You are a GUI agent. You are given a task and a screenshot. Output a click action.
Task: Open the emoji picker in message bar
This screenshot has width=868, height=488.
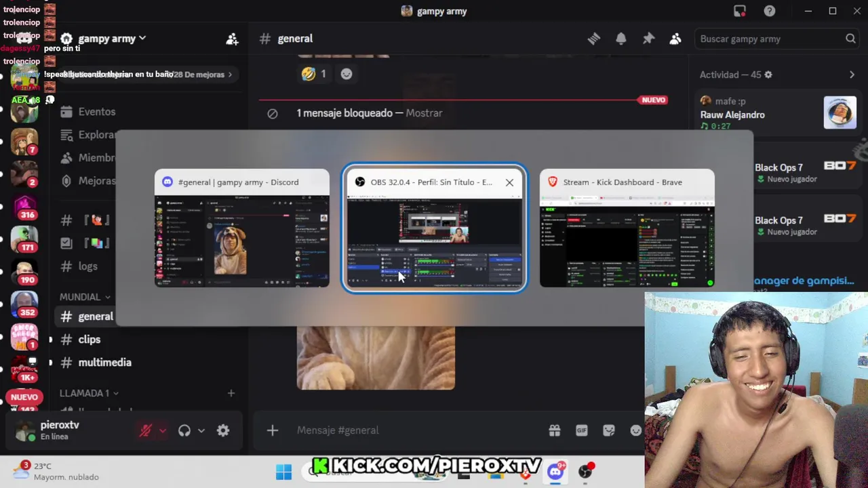(635, 430)
